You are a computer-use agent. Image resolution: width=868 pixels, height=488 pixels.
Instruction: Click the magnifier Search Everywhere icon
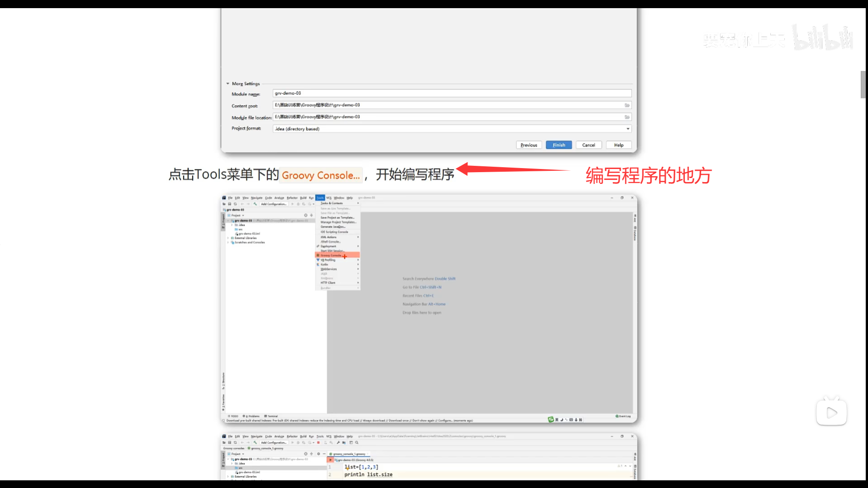click(357, 442)
